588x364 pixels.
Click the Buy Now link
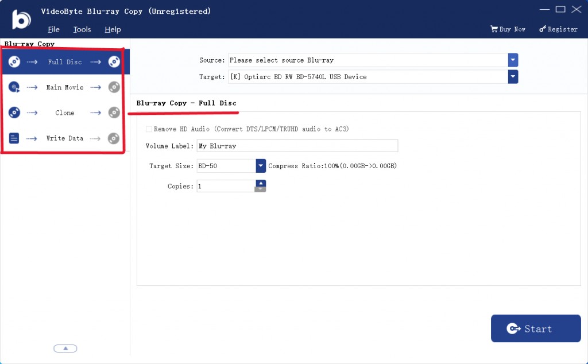pos(508,29)
